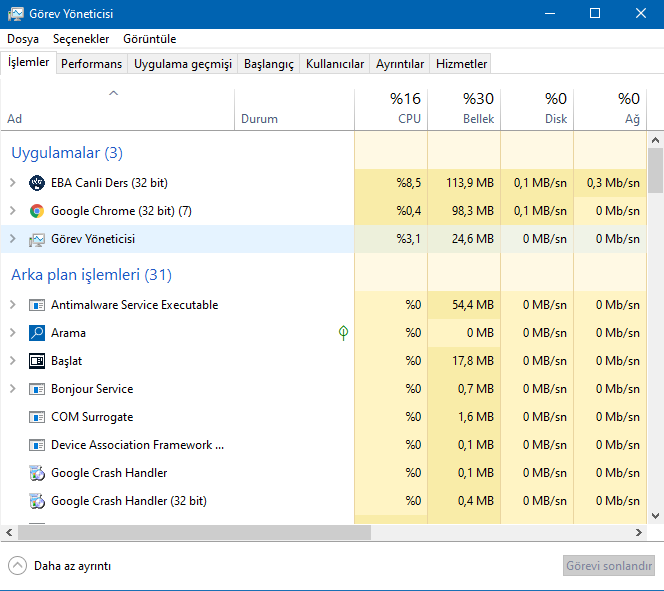Click the Arama search process icon
This screenshot has height=591, width=664.
[37, 333]
